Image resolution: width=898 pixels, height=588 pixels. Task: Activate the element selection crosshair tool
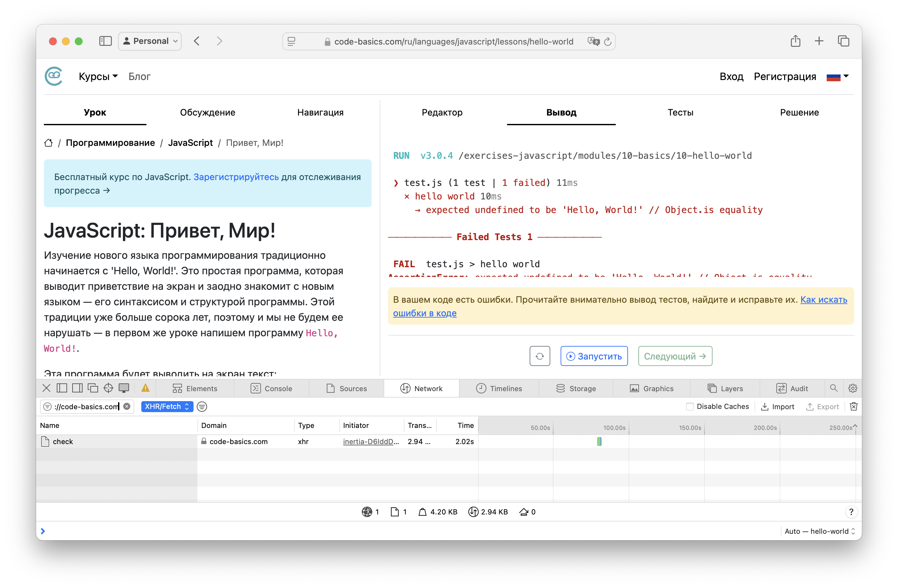click(x=108, y=388)
